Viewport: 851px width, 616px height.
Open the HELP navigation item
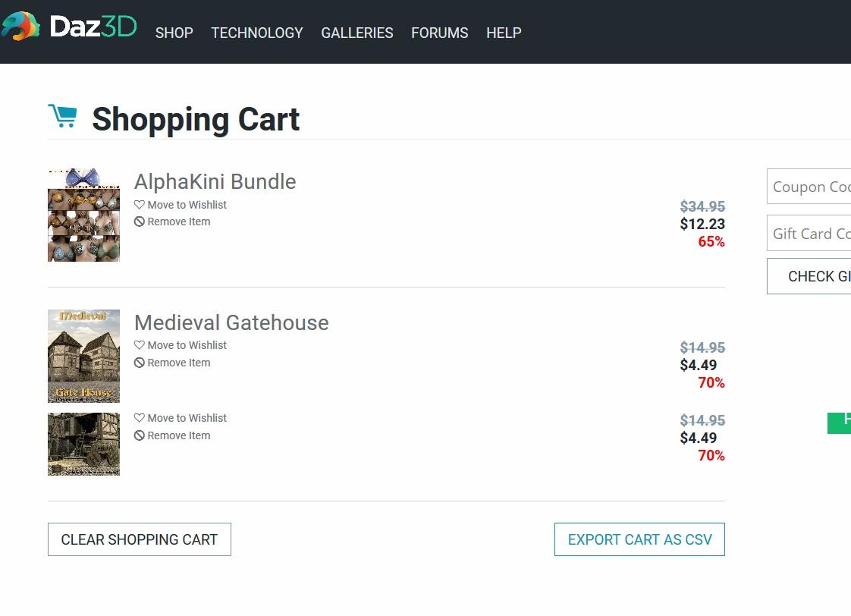point(504,33)
